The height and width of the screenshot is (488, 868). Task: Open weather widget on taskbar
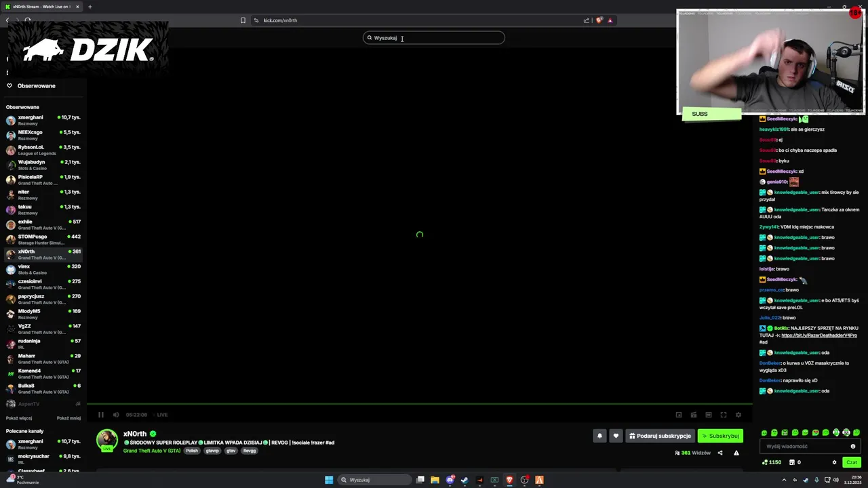[x=22, y=480]
